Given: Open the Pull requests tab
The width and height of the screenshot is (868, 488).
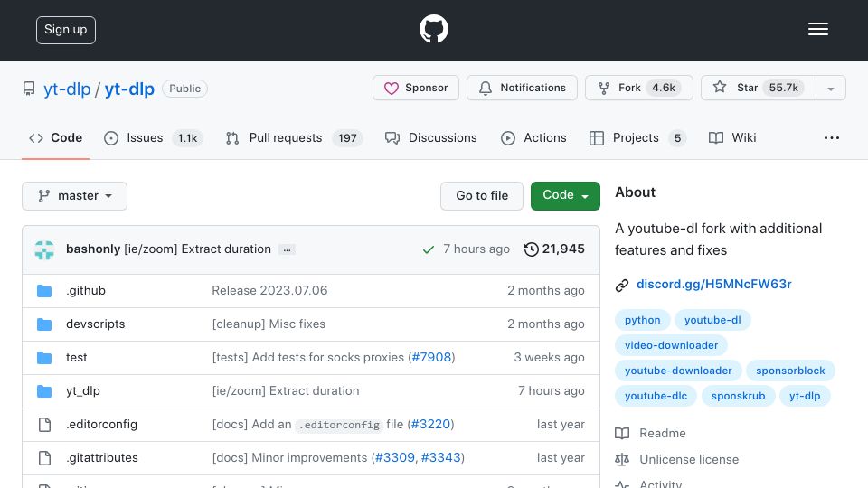Looking at the screenshot, I should 294,137.
